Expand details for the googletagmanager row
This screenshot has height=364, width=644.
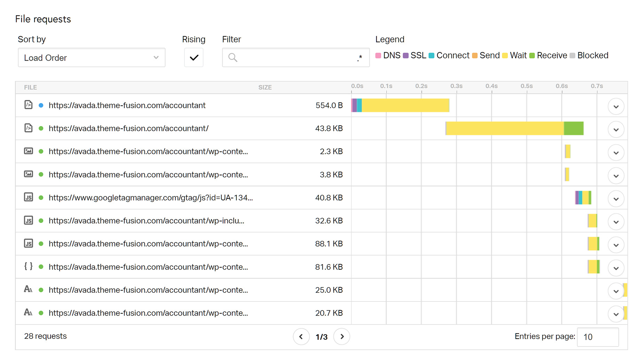pos(616,199)
